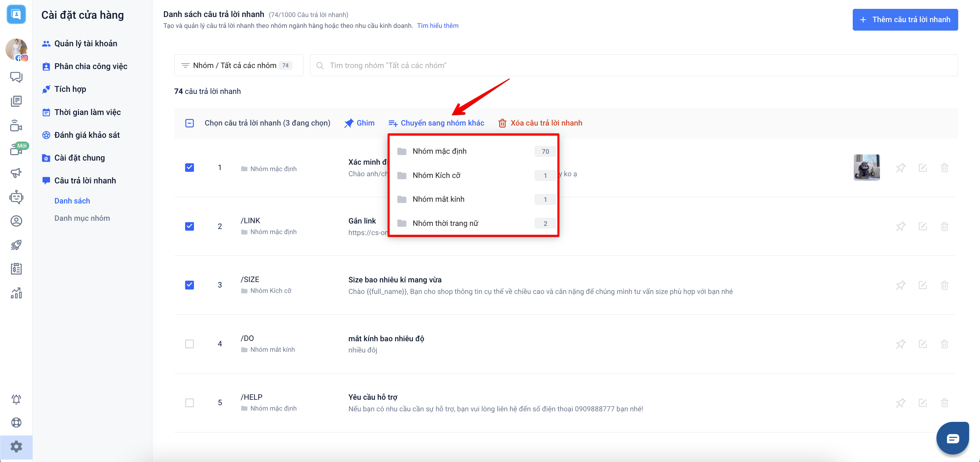
Task: Toggle the select-all quick replies checkbox
Action: click(190, 123)
